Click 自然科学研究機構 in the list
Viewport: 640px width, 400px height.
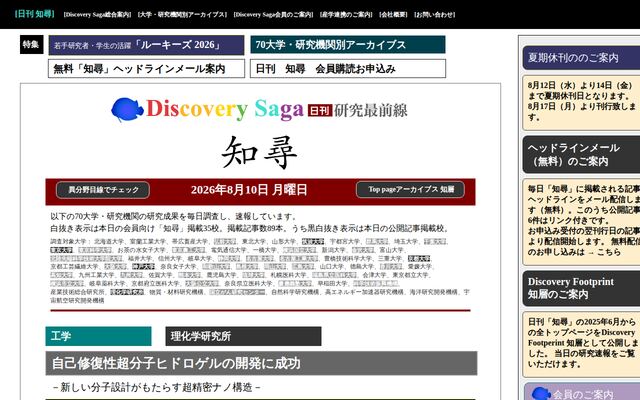[295, 292]
